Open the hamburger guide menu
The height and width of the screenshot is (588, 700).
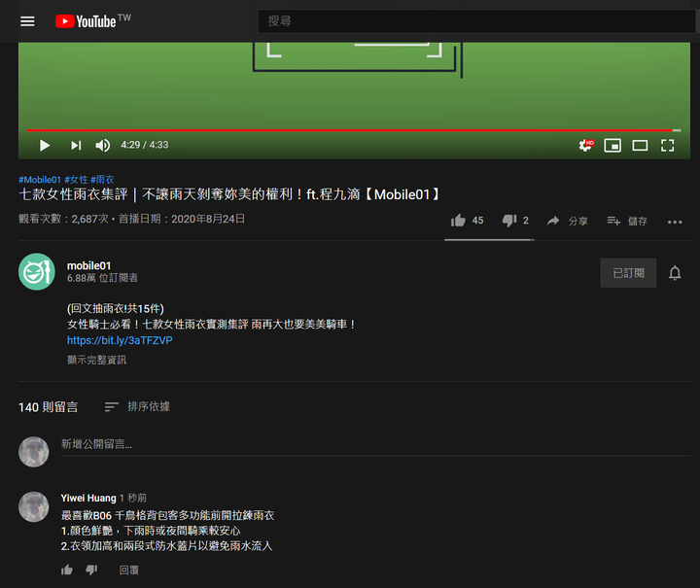tap(27, 21)
